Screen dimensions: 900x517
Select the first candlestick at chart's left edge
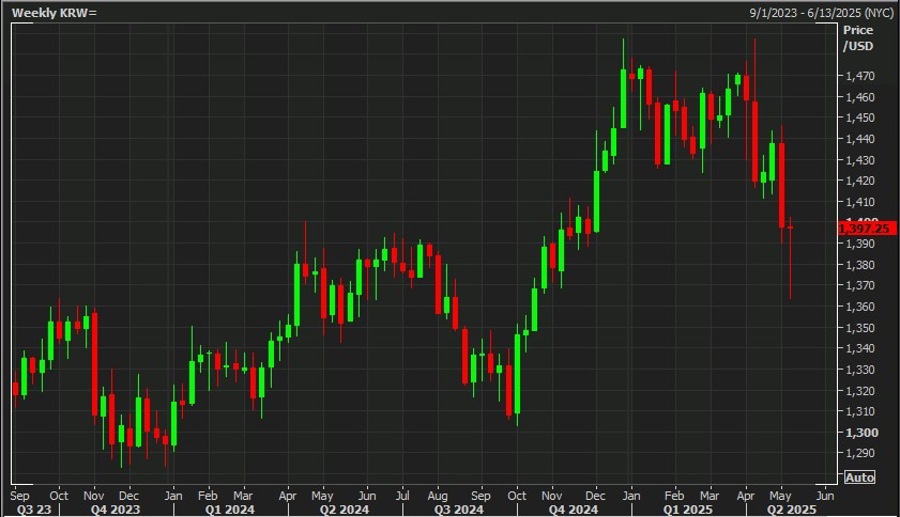15,389
